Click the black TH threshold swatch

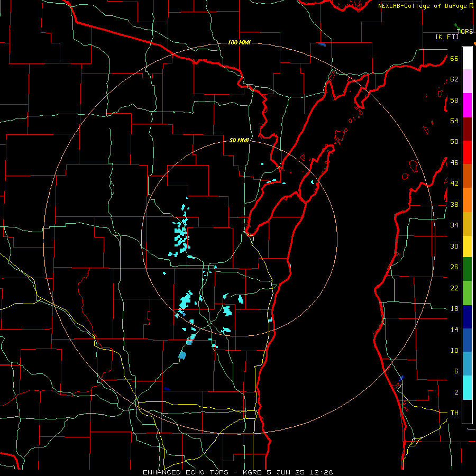[467, 411]
